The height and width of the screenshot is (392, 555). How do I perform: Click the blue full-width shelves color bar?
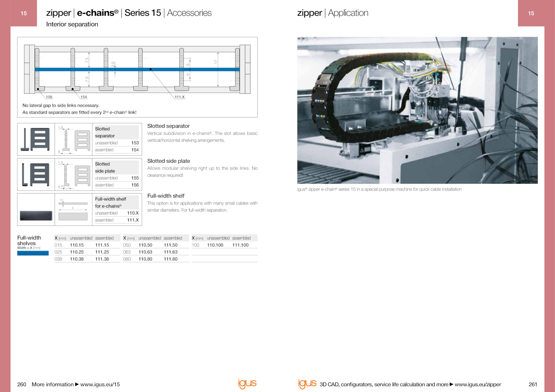pyautogui.click(x=33, y=253)
